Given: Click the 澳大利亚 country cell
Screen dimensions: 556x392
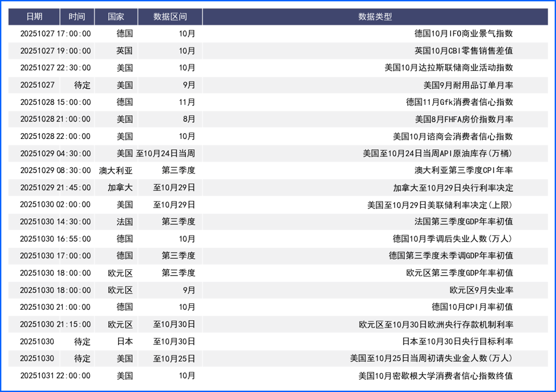Looking at the screenshot, I should pos(116,170).
